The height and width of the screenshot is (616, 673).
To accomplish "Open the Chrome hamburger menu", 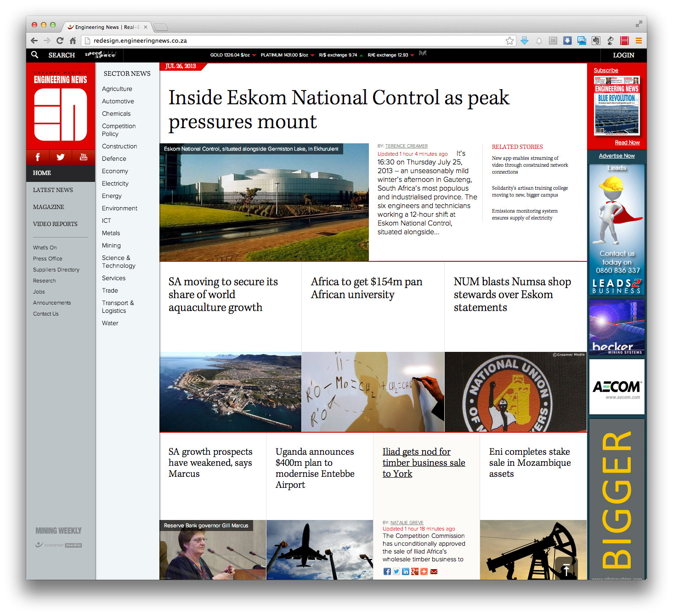I will tap(639, 40).
